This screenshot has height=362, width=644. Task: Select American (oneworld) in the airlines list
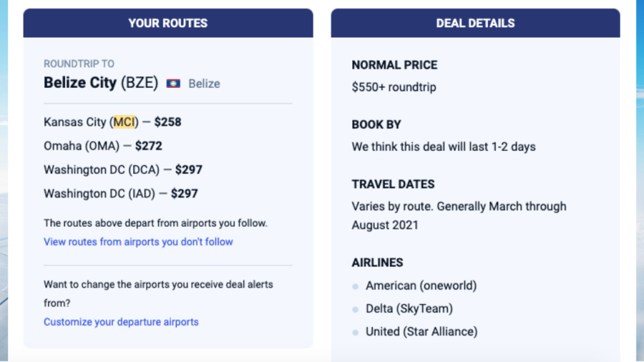point(421,286)
